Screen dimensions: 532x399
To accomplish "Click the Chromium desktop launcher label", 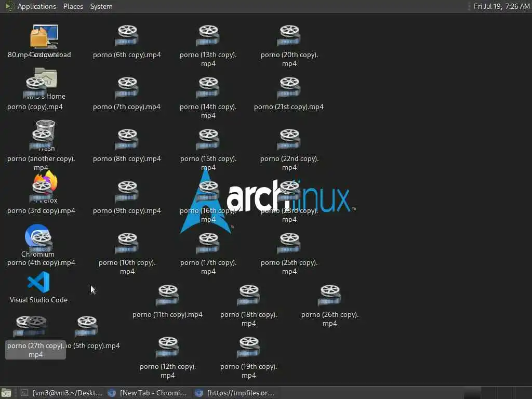I will coord(37,254).
